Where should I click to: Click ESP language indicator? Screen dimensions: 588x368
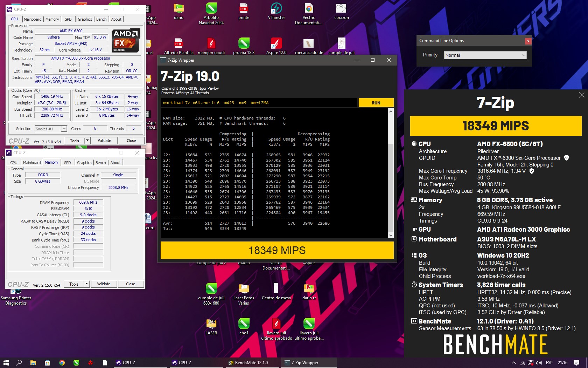(x=549, y=363)
